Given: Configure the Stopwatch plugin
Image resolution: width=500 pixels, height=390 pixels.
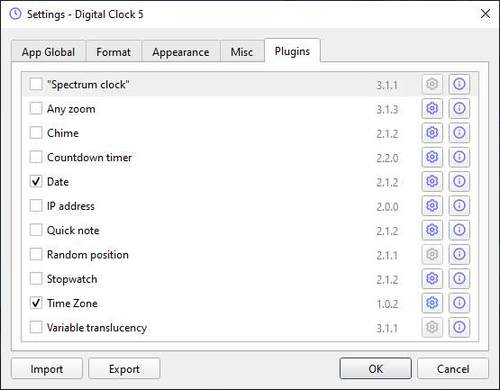Looking at the screenshot, I should click(432, 279).
